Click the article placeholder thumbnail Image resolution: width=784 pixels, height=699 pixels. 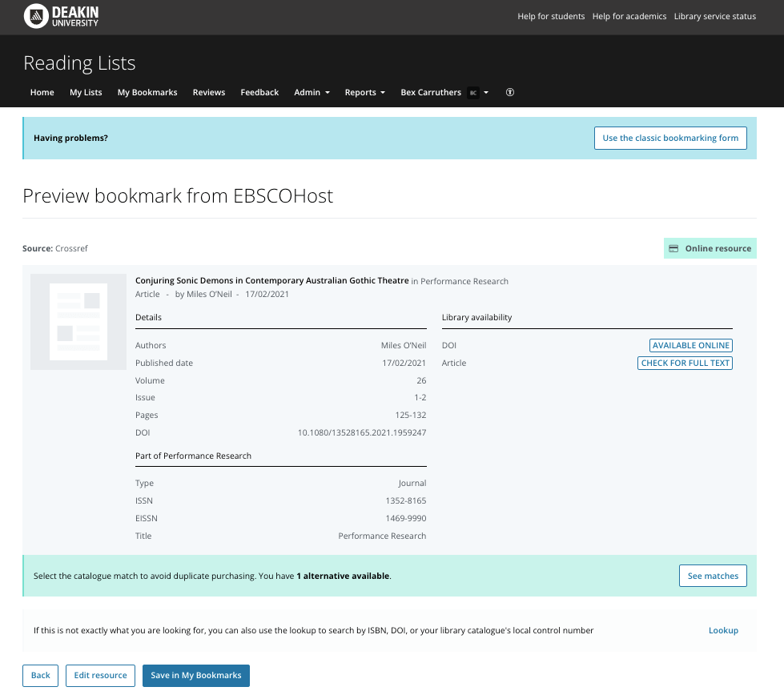78,322
